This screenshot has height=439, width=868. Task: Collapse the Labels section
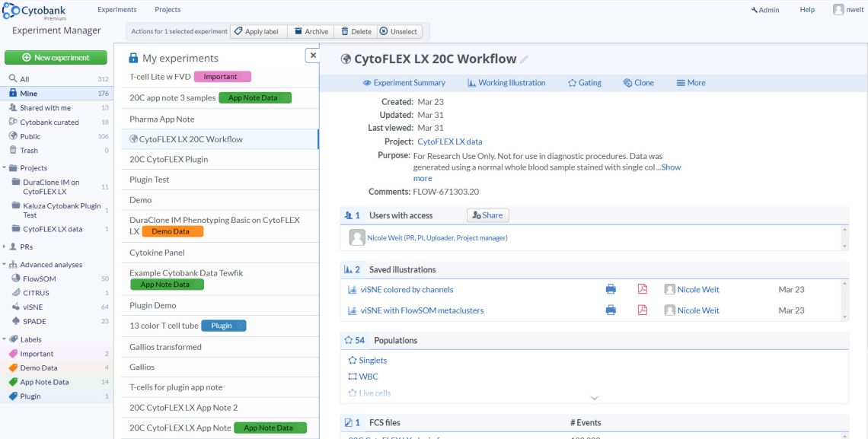[5, 339]
